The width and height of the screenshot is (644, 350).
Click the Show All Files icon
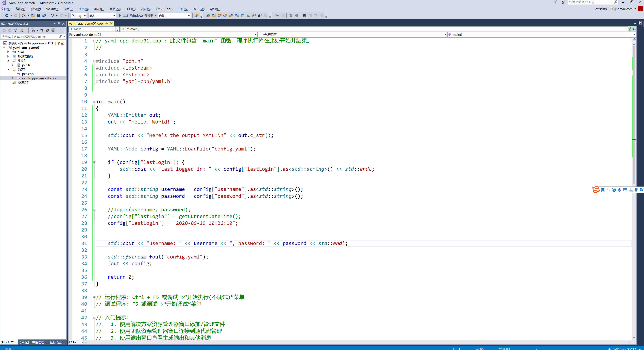(53, 30)
